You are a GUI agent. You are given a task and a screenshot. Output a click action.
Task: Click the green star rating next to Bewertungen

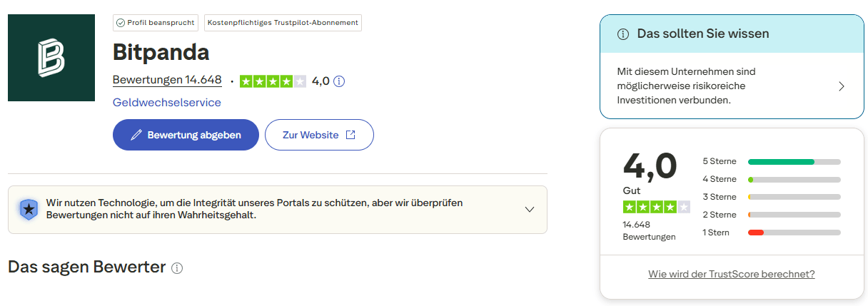point(273,81)
